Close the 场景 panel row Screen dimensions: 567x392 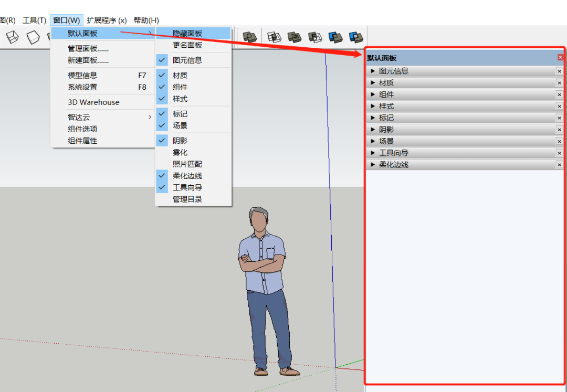coord(560,141)
